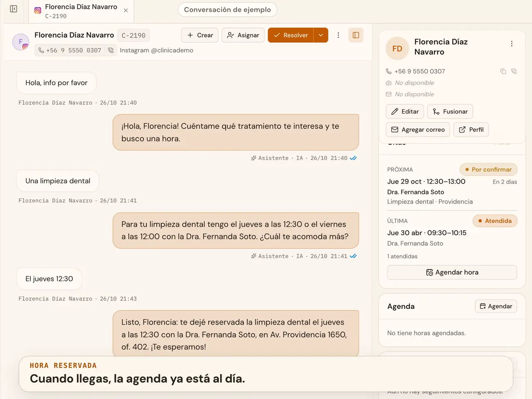Open the Florencia Díaz Navarro conversation tab
Image resolution: width=532 pixels, height=399 pixels.
click(81, 11)
